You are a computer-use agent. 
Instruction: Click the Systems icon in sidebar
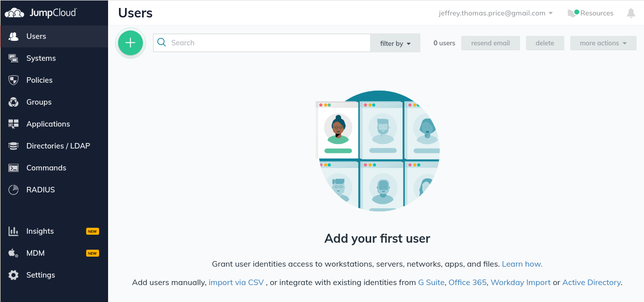coord(13,58)
